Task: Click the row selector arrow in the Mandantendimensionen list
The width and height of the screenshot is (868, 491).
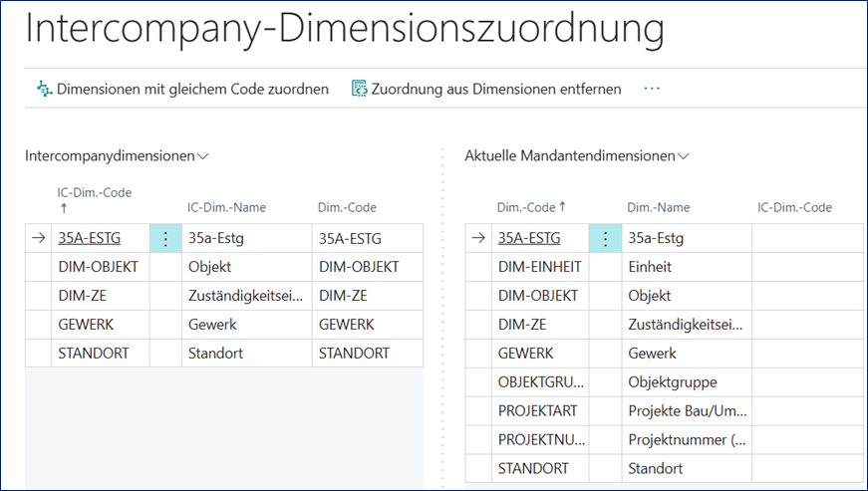Action: [x=478, y=238]
